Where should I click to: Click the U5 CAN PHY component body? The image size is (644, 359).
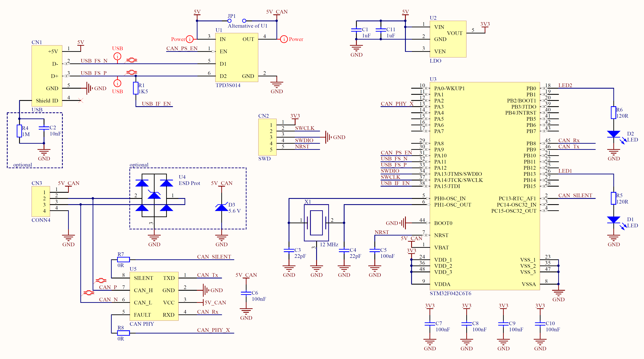pos(154,296)
